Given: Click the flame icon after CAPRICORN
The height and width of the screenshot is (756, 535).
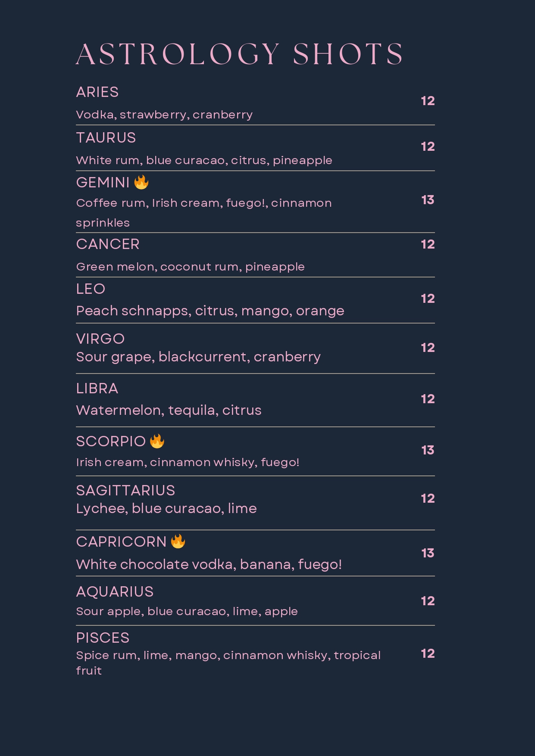Looking at the screenshot, I should point(178,541).
